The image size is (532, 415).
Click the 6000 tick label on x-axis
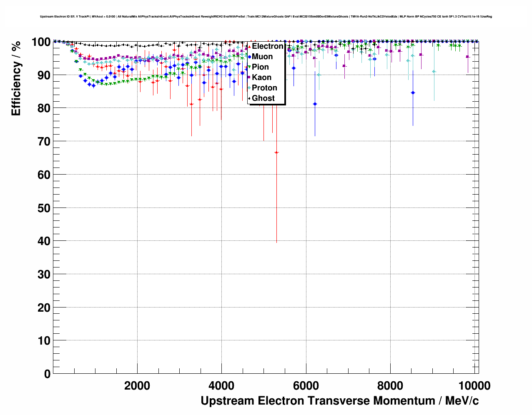click(x=306, y=386)
